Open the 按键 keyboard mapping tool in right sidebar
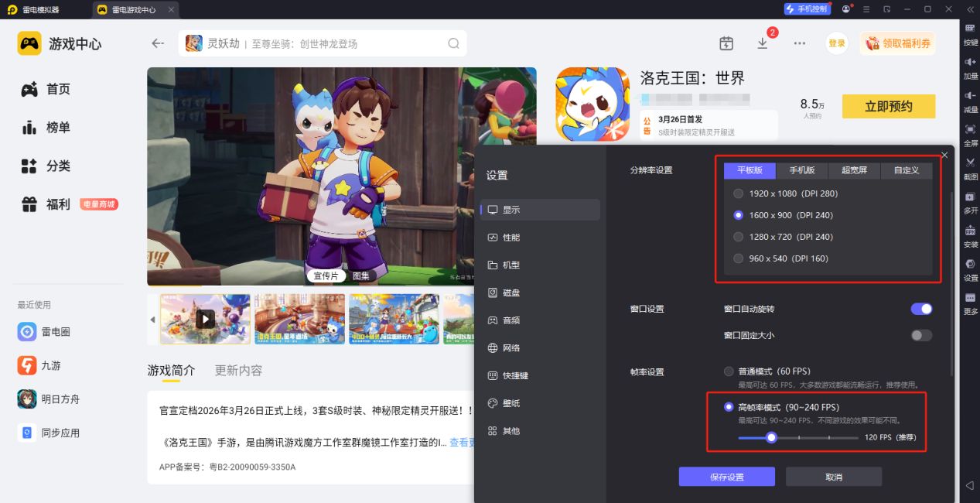The width and height of the screenshot is (980, 503). tap(970, 34)
